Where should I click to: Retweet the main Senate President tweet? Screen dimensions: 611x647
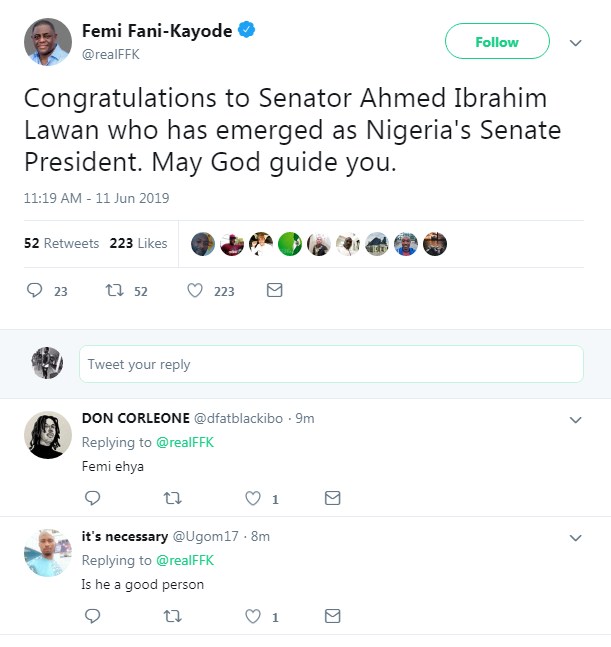pyautogui.click(x=115, y=291)
